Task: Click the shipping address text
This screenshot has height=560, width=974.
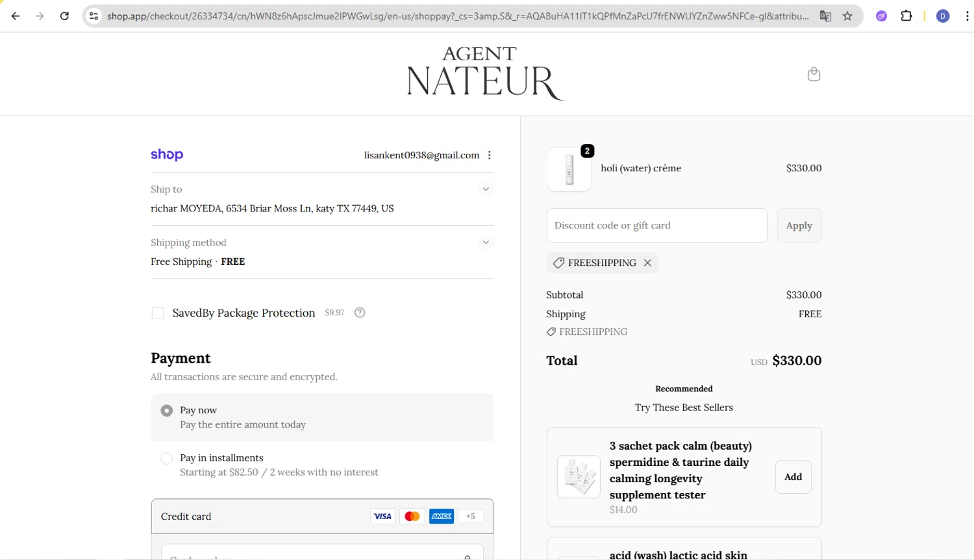Action: (272, 208)
